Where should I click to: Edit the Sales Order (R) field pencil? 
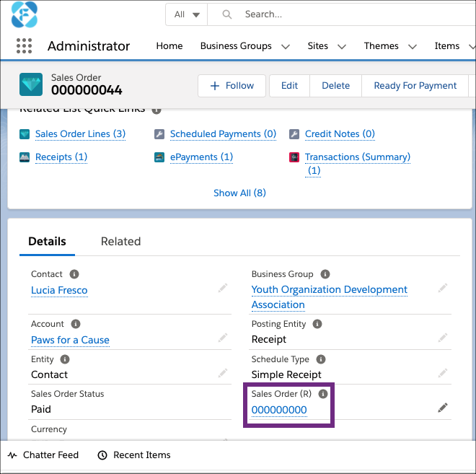point(443,408)
